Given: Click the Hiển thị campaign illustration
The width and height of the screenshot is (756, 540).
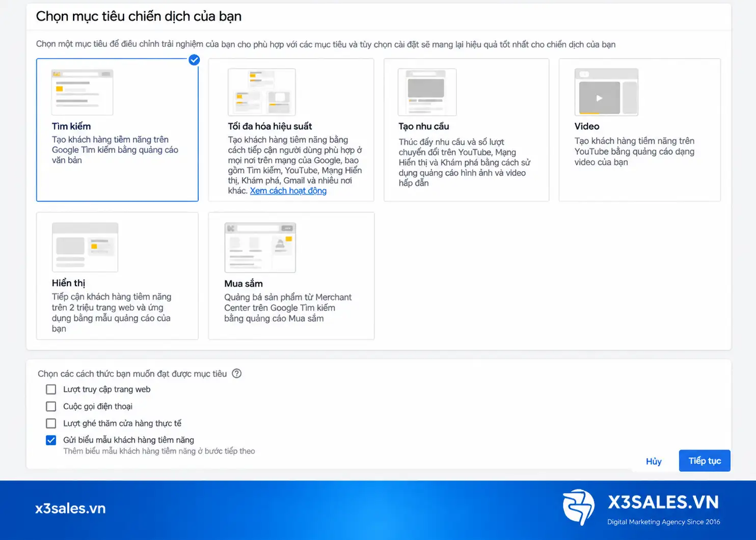Looking at the screenshot, I should pyautogui.click(x=85, y=247).
